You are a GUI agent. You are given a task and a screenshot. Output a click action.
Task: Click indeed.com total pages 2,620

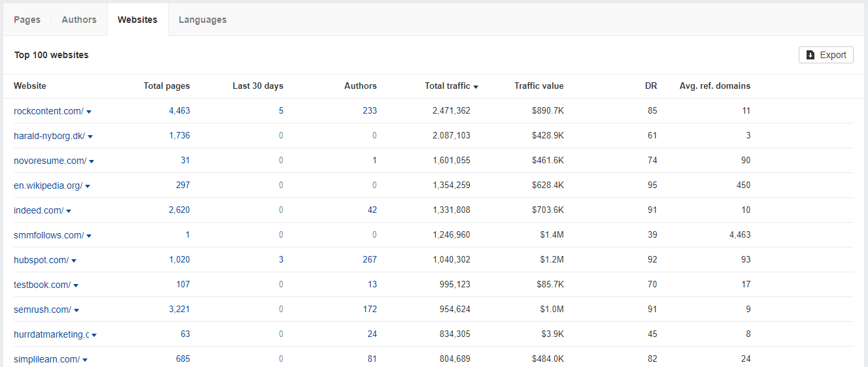(x=179, y=210)
